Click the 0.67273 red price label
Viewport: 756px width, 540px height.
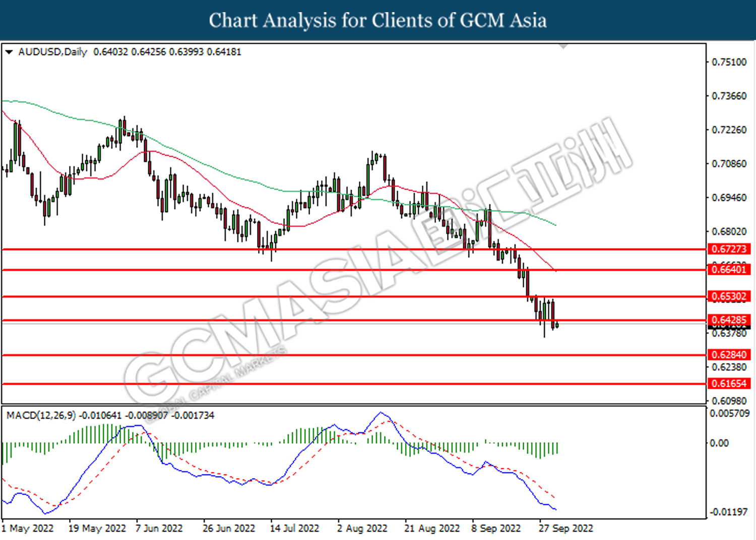click(x=729, y=249)
